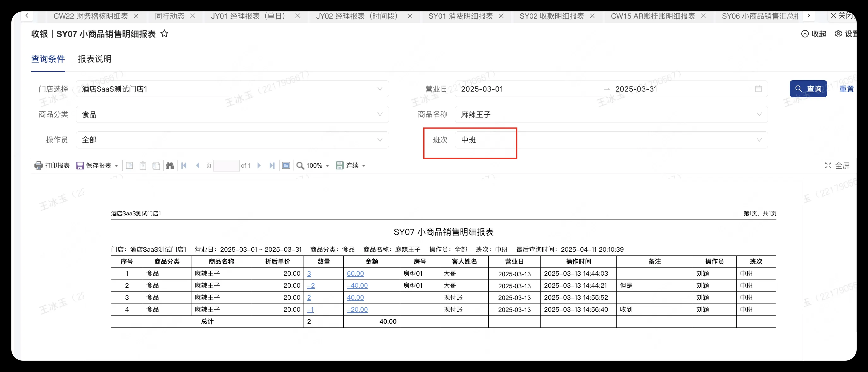Click the end date 2025-03-31 field
The width and height of the screenshot is (868, 372).
pos(636,89)
